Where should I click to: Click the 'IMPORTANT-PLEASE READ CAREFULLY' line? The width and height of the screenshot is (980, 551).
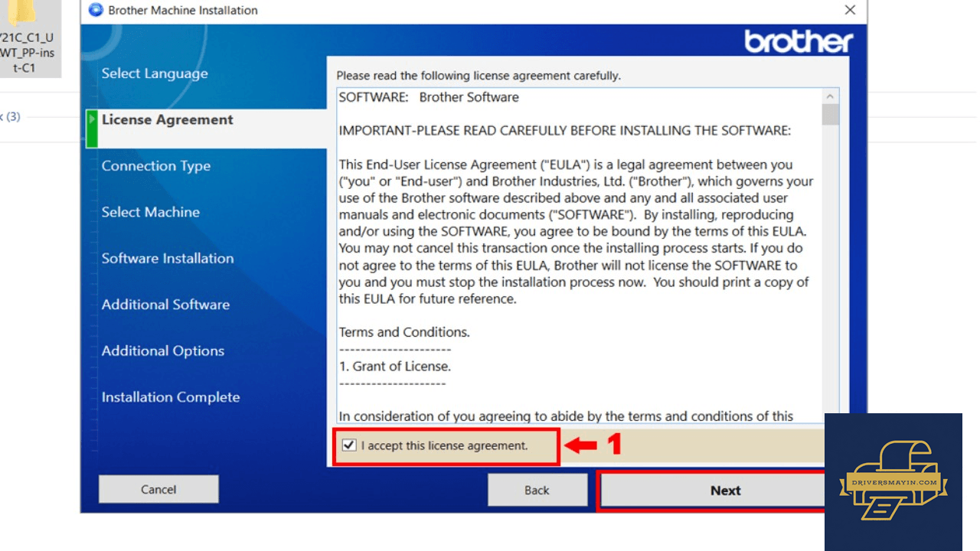click(565, 131)
